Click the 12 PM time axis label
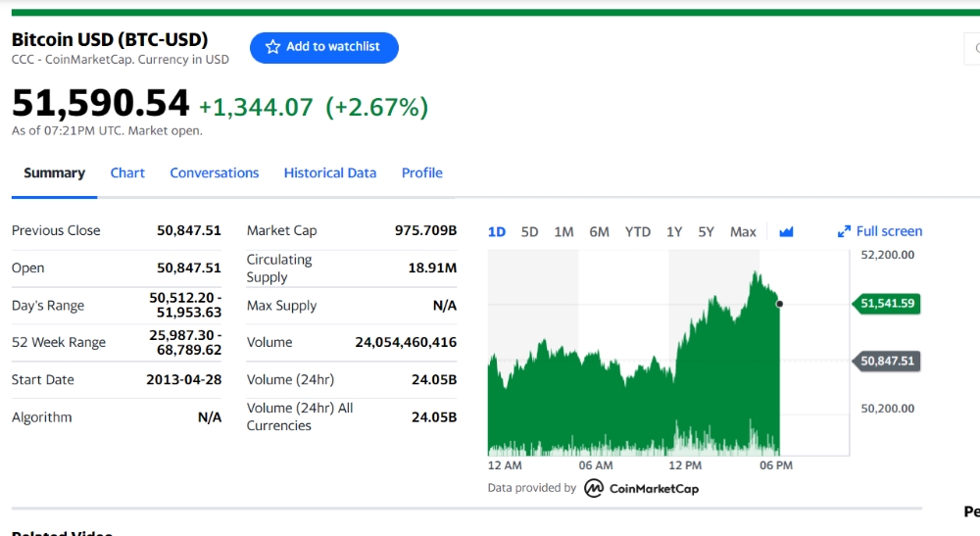Image resolution: width=980 pixels, height=536 pixels. click(x=685, y=465)
